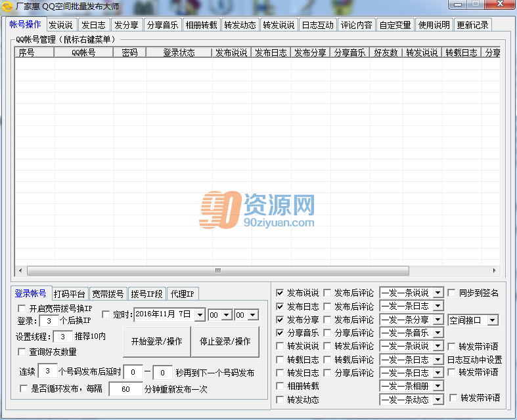Image resolution: width=517 pixels, height=420 pixels.
Task: Click the 设置线程 number field
Action: tap(62, 337)
